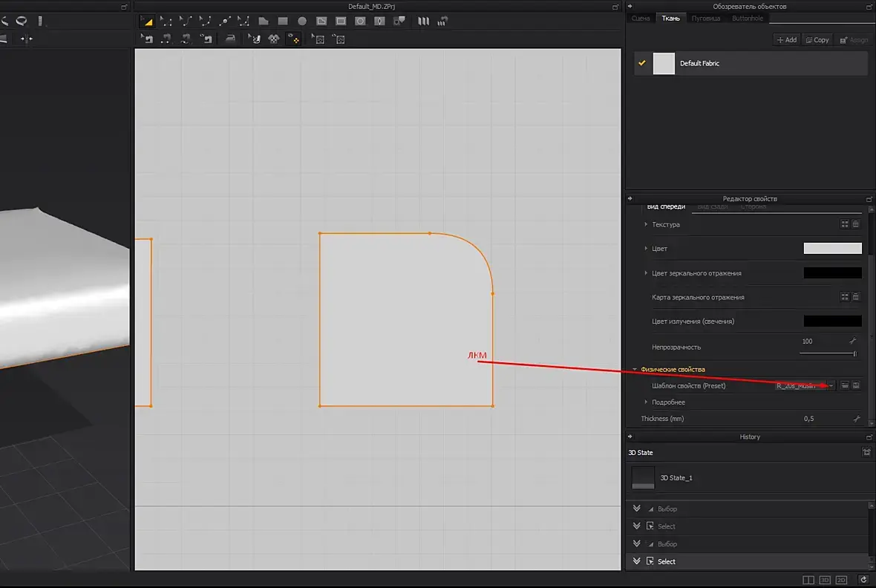Click the add 3D State icon
Image resolution: width=876 pixels, height=588 pixels.
click(866, 452)
